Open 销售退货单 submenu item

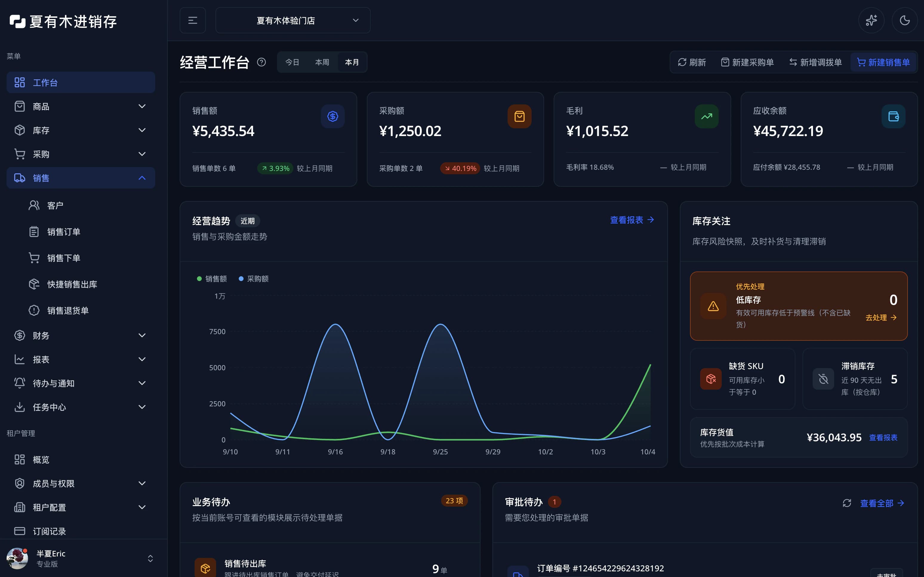click(88, 311)
